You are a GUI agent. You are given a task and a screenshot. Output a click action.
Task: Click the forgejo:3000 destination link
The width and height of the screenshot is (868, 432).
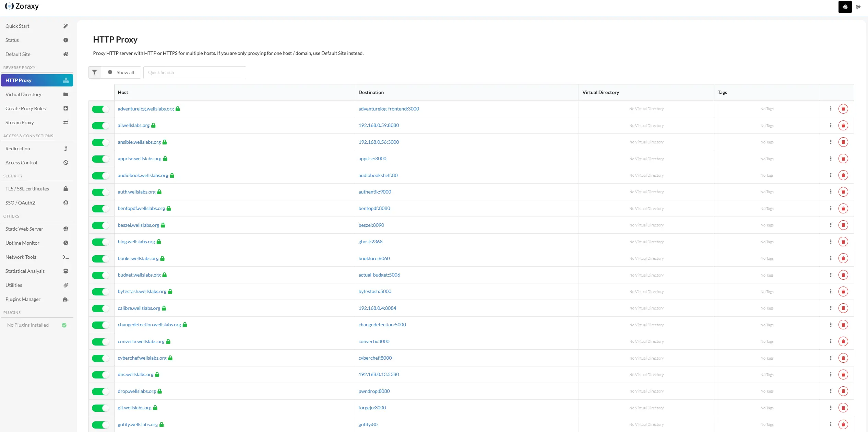(372, 408)
